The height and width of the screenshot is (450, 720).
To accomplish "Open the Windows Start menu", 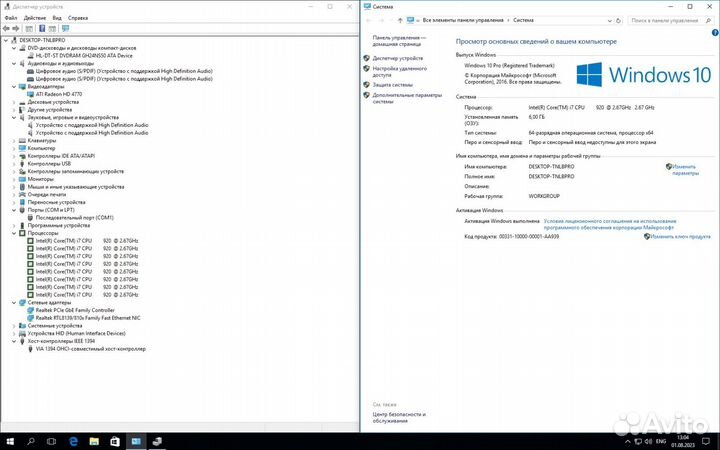I will (10, 442).
